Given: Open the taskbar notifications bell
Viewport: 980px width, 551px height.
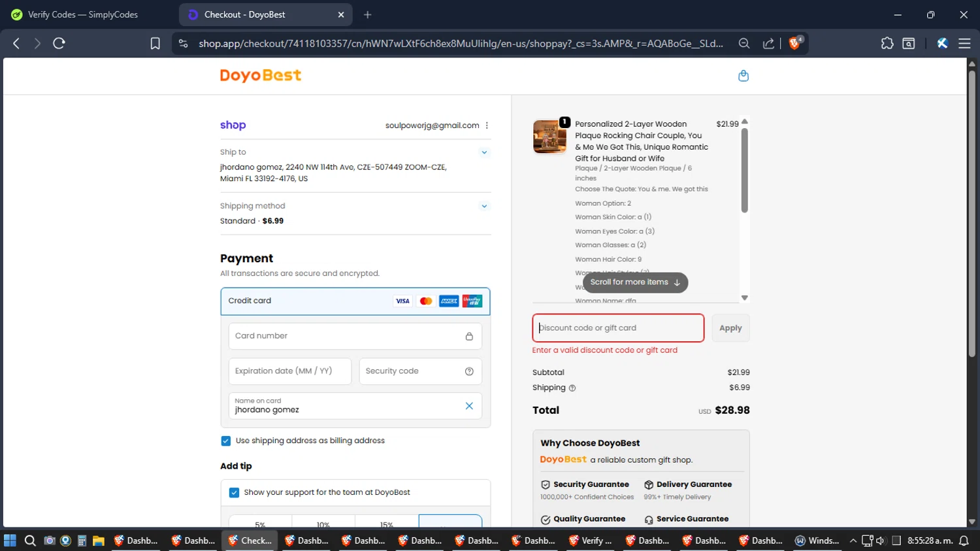Looking at the screenshot, I should click(x=964, y=541).
